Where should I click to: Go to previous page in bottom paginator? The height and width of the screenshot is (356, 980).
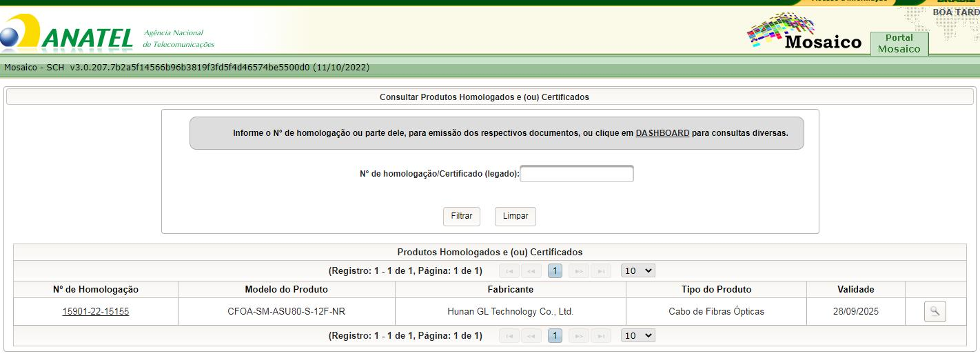(x=531, y=336)
